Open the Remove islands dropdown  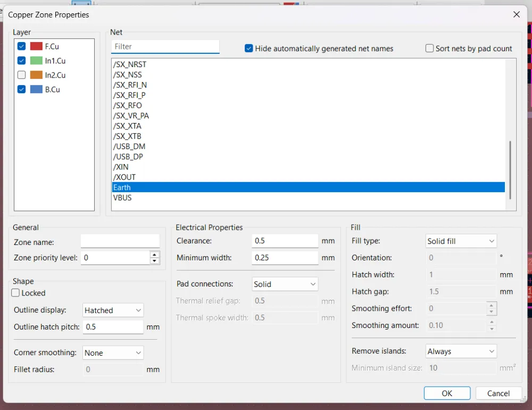click(461, 351)
